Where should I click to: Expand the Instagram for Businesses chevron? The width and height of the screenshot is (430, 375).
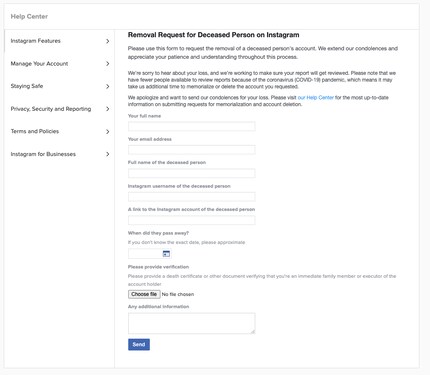[107, 154]
